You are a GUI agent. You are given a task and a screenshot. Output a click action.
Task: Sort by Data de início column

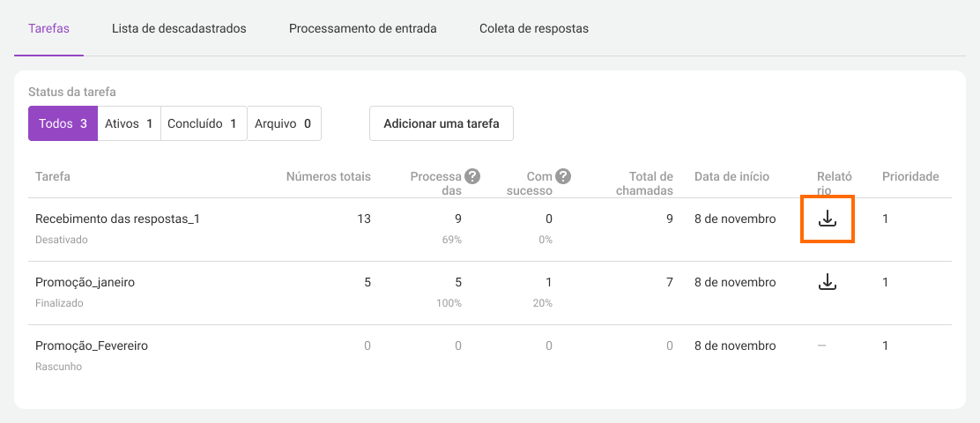[x=731, y=177]
